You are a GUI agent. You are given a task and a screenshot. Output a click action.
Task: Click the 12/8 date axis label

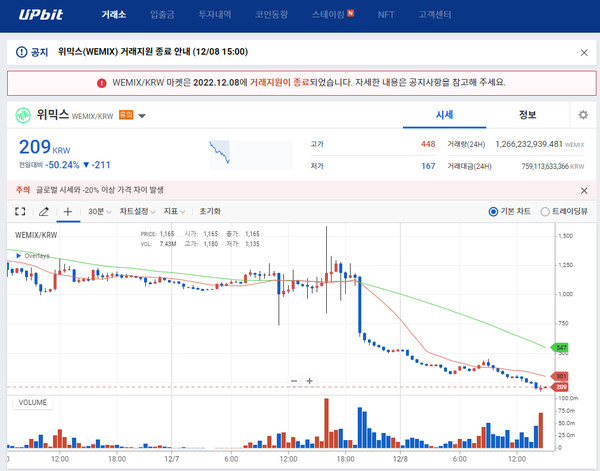pyautogui.click(x=400, y=459)
